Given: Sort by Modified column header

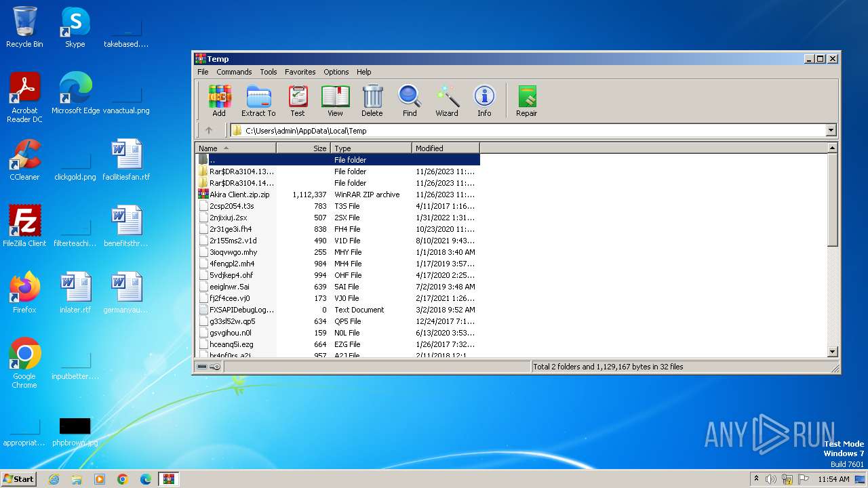Looking at the screenshot, I should 446,148.
